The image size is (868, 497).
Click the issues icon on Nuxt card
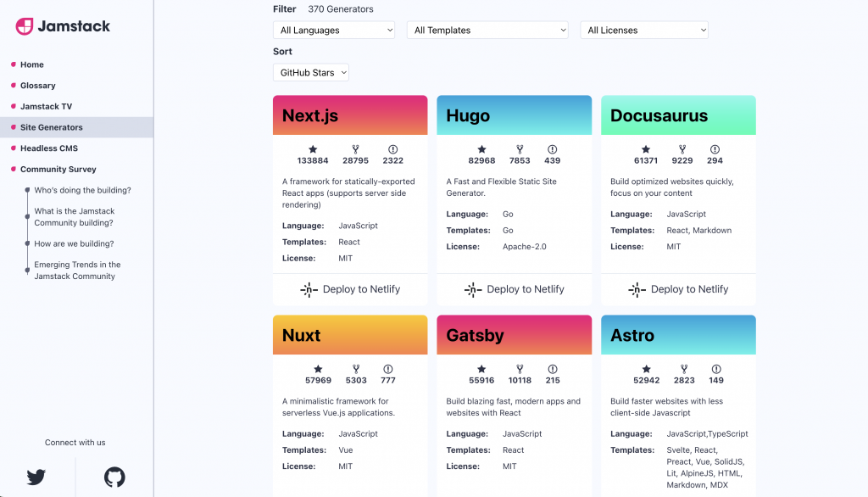[x=388, y=369]
